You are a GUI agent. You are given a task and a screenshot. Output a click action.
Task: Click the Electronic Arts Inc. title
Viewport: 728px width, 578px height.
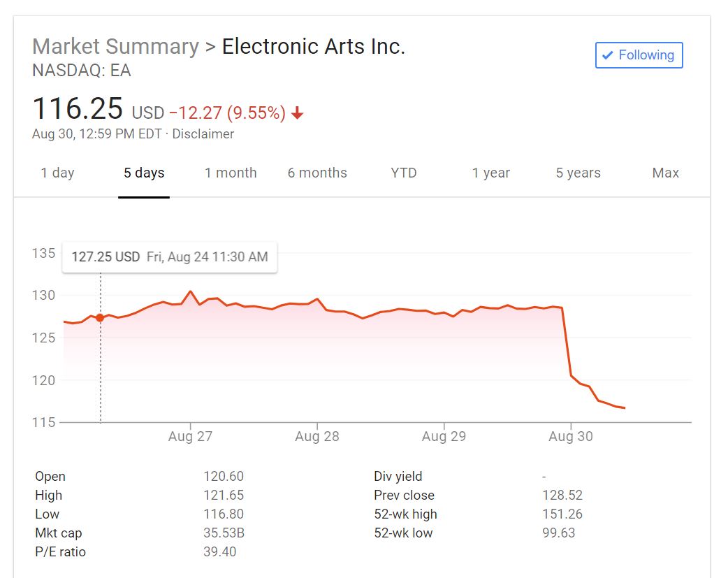click(x=314, y=46)
